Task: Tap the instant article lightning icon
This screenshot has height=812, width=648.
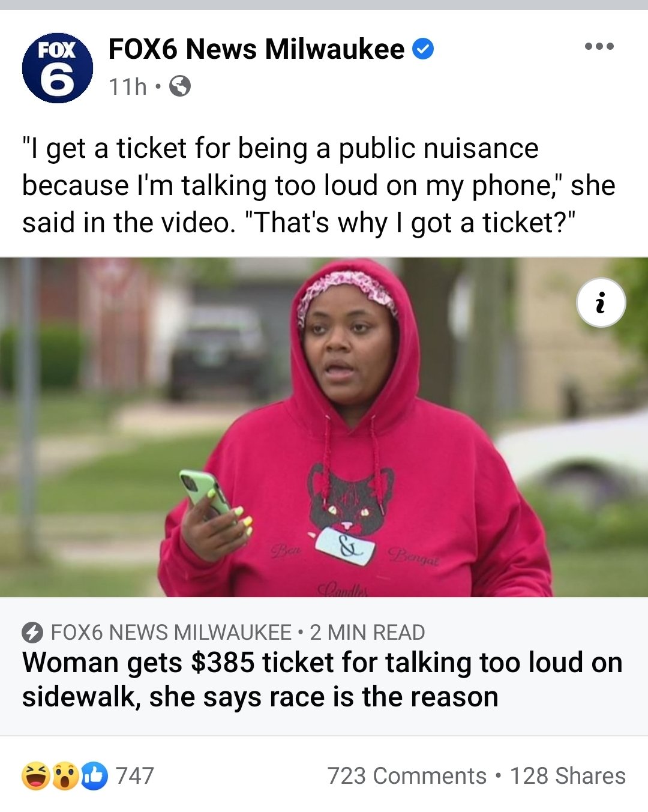Action: 32,633
